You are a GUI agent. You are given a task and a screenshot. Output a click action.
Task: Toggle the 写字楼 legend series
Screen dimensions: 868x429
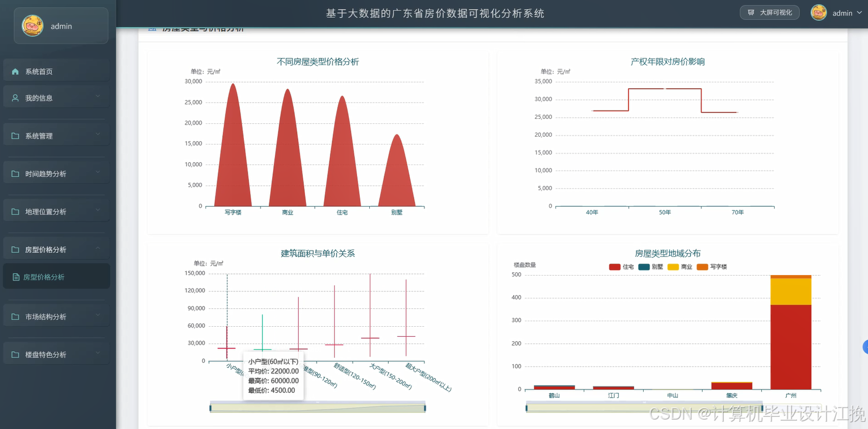[711, 267]
